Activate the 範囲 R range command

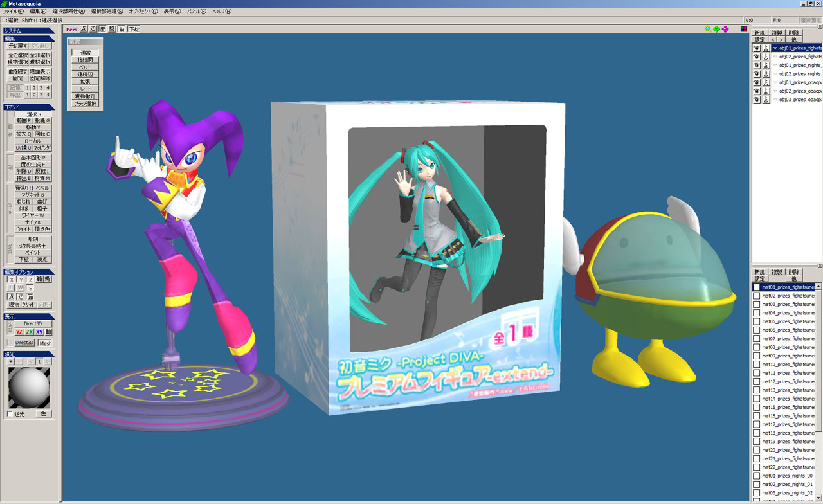tap(24, 120)
